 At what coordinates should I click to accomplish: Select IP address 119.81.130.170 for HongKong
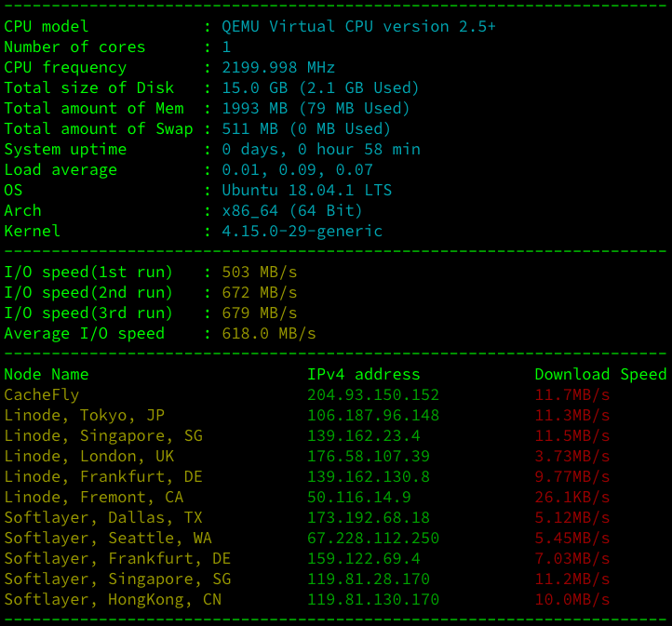pyautogui.click(x=373, y=599)
